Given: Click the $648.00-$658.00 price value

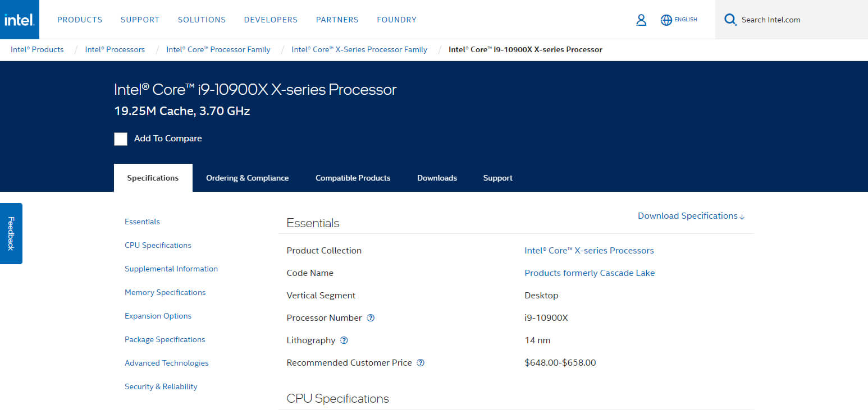Looking at the screenshot, I should [x=560, y=363].
